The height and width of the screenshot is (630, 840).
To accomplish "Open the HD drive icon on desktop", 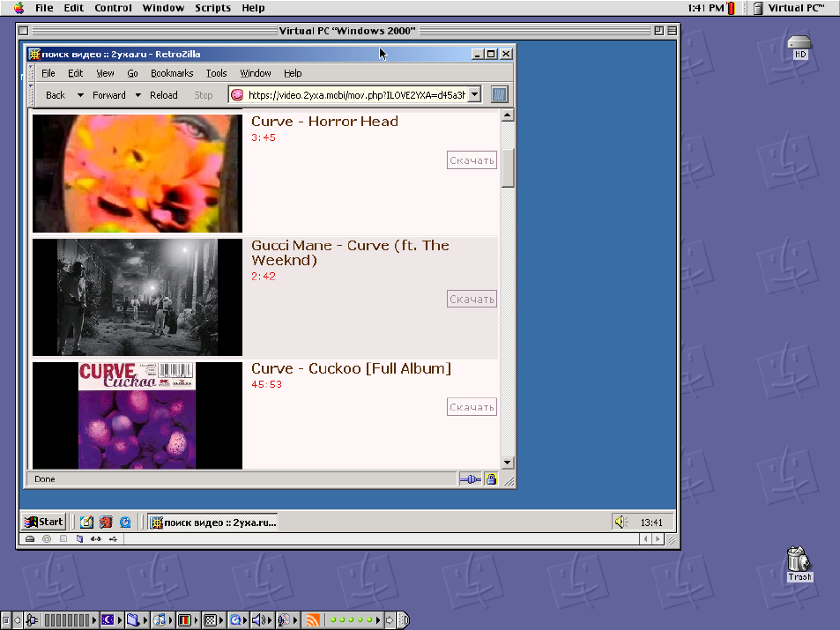I will click(799, 47).
